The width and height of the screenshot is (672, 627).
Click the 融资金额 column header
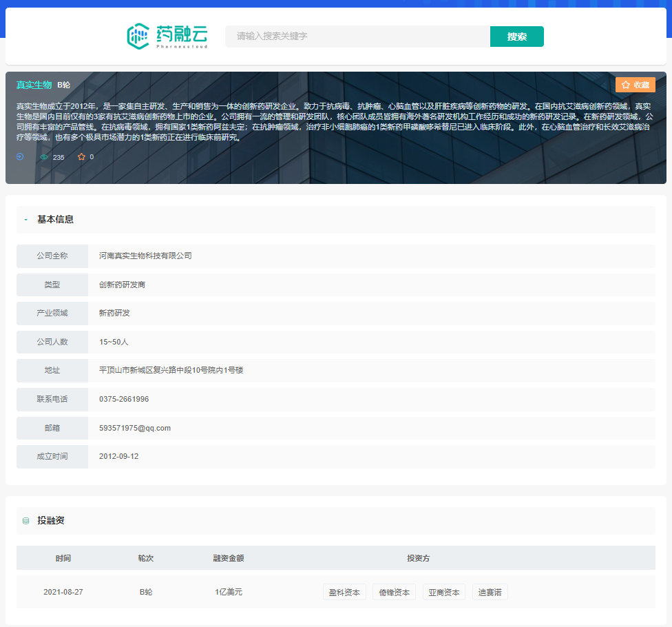[228, 558]
